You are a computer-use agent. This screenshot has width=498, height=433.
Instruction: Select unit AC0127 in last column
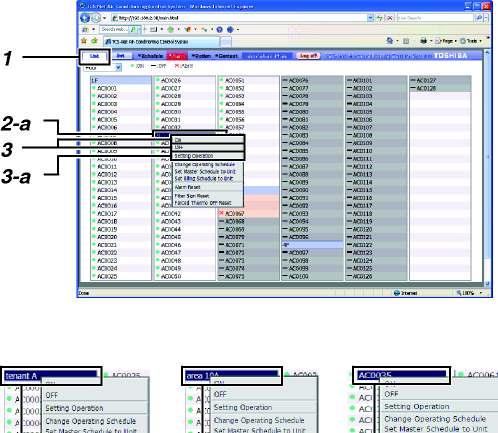440,80
